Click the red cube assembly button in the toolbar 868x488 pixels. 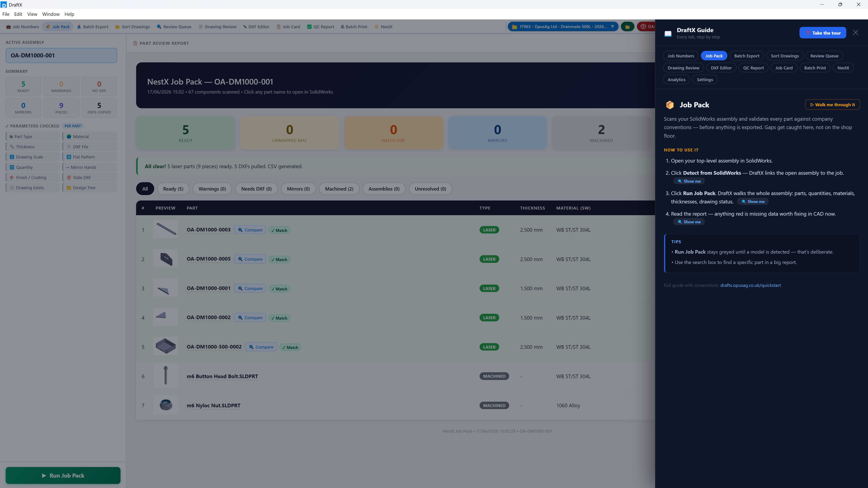point(646,27)
